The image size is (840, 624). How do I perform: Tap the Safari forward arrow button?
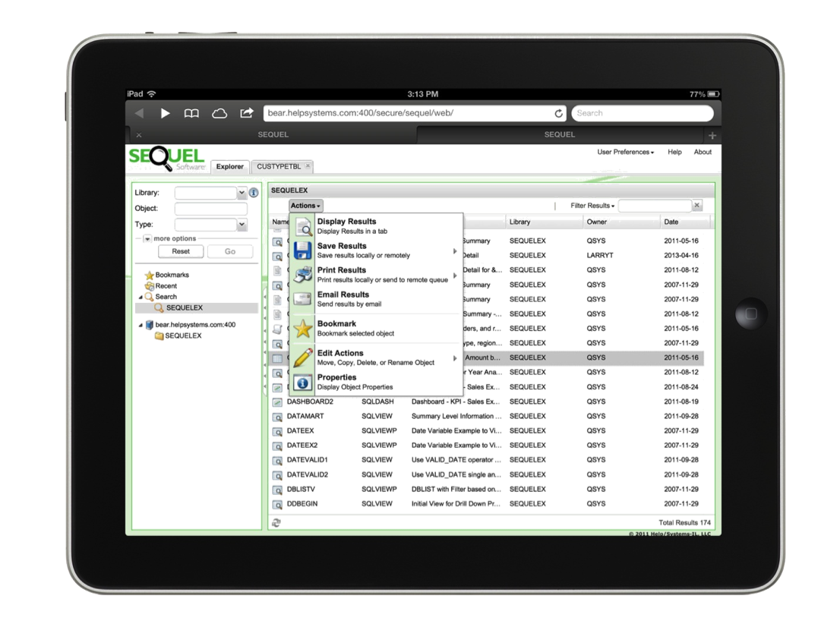[165, 113]
